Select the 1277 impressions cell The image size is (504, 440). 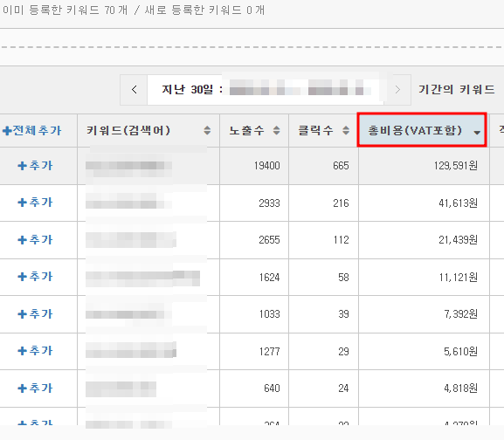pos(254,351)
